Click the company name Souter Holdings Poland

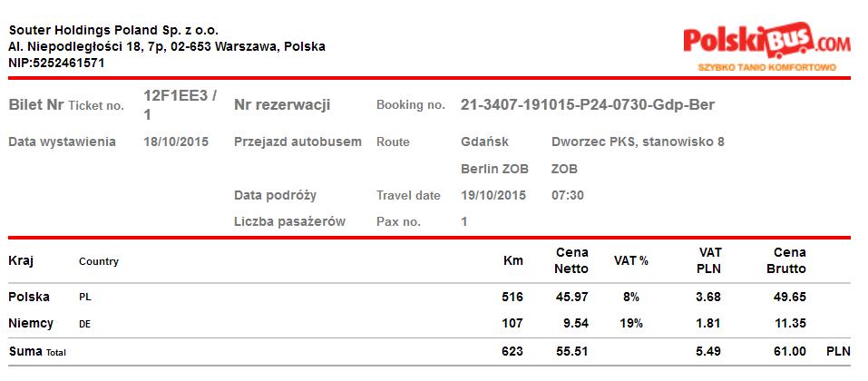click(x=113, y=30)
